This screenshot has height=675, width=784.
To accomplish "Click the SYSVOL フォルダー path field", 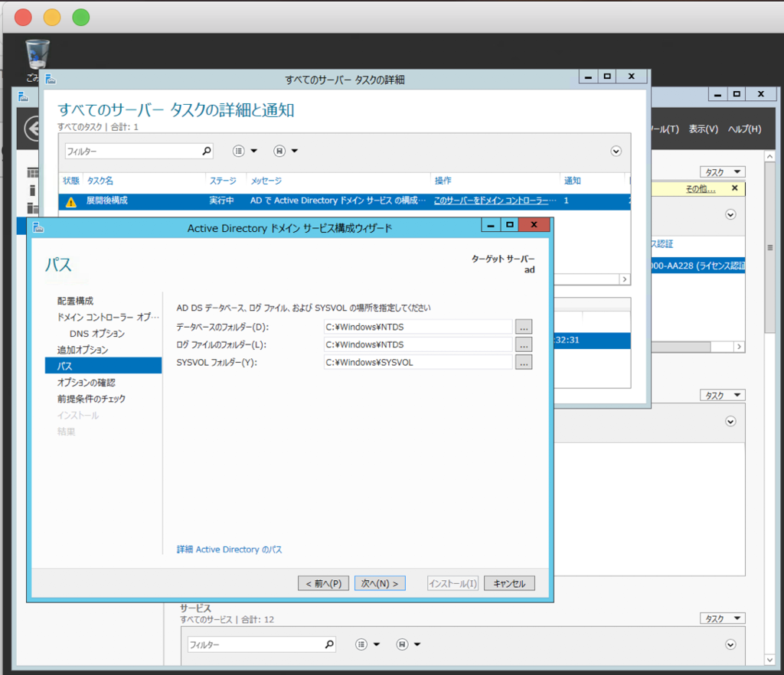I will click(418, 362).
